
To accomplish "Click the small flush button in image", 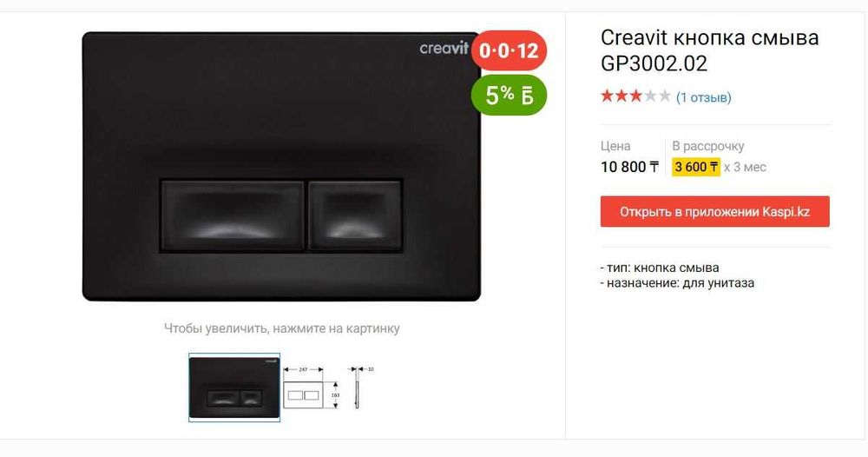I will pyautogui.click(x=355, y=215).
